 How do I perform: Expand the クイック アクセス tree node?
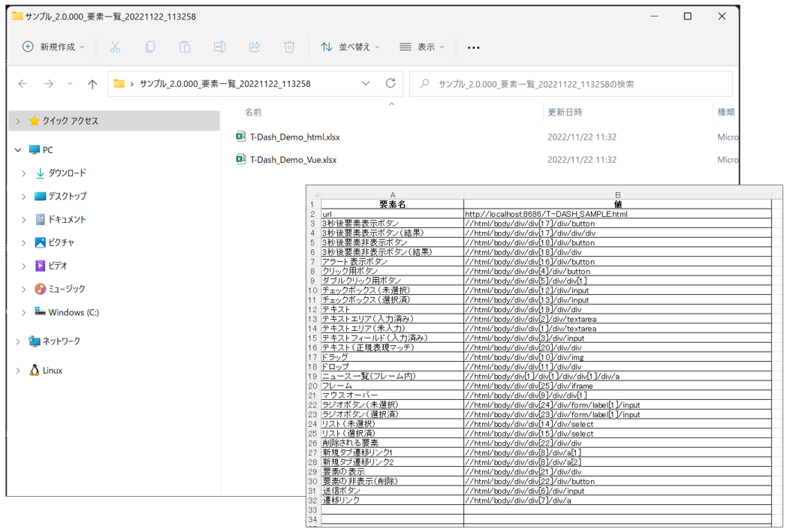tap(18, 121)
